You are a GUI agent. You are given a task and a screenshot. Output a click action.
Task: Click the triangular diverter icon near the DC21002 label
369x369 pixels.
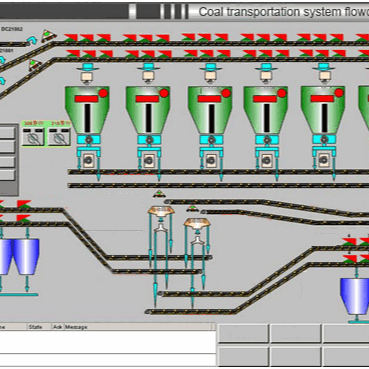pyautogui.click(x=49, y=36)
